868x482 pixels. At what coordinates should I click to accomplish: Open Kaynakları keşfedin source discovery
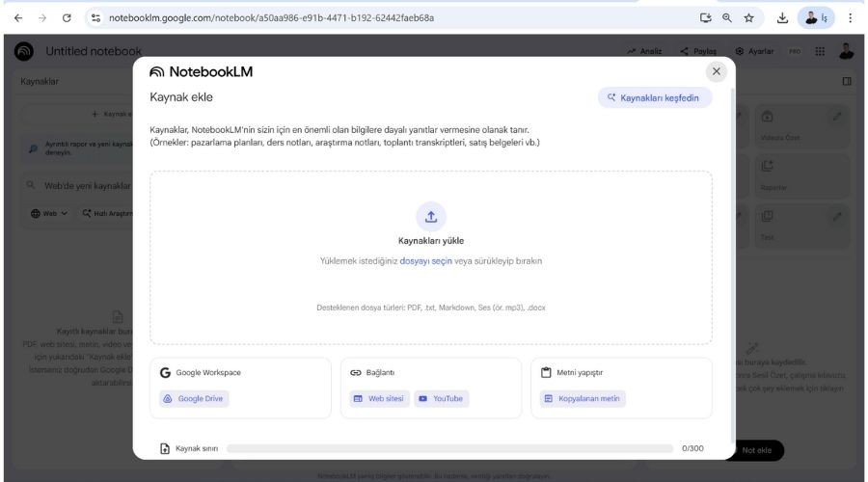coord(655,97)
